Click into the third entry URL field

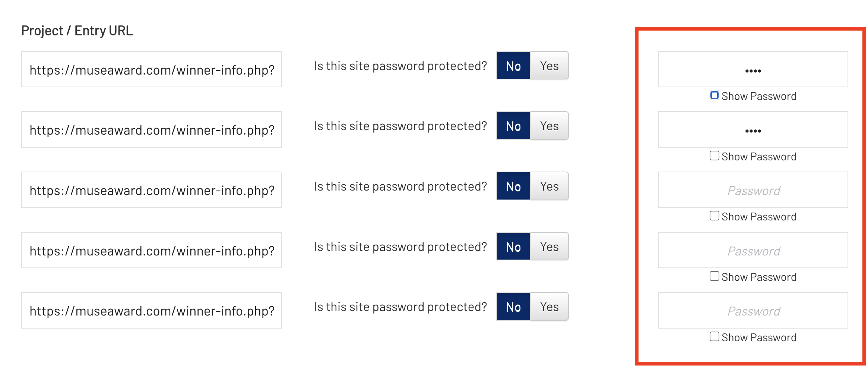point(152,190)
